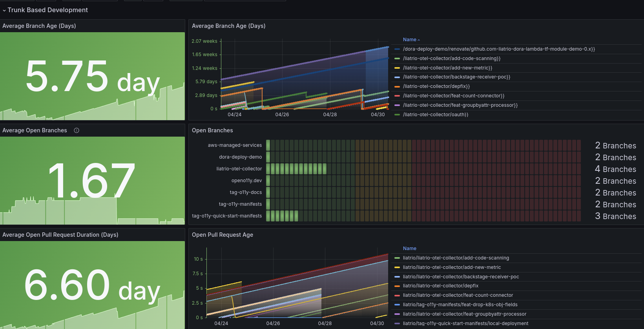Toggle legend series /liatrio-otel-collector/add-code-scanning}}

point(452,58)
